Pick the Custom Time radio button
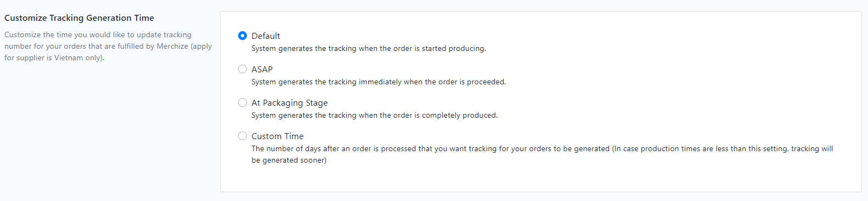The width and height of the screenshot is (868, 201). 243,136
